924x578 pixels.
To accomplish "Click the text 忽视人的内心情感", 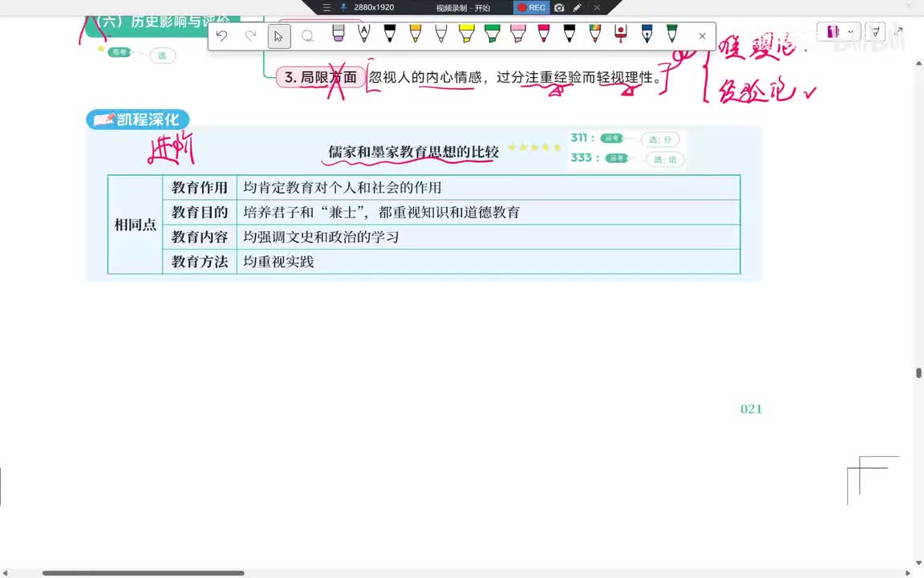I will point(425,77).
